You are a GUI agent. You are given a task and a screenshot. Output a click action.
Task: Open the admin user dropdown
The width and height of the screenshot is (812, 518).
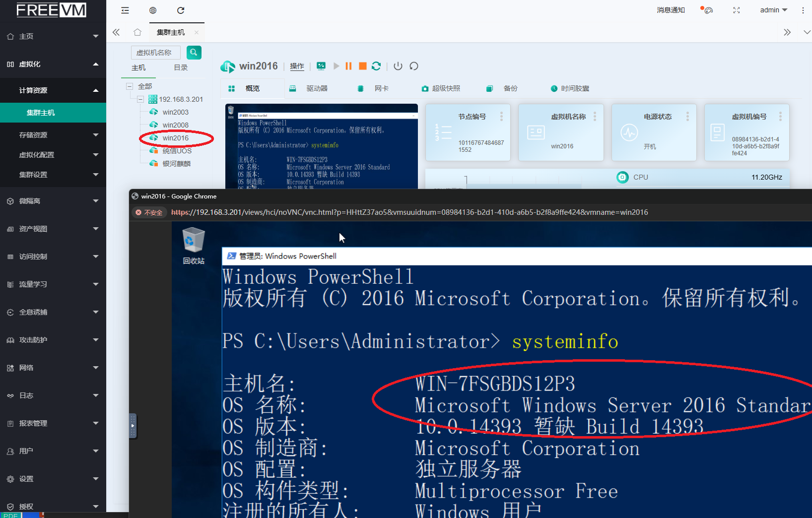click(x=773, y=10)
